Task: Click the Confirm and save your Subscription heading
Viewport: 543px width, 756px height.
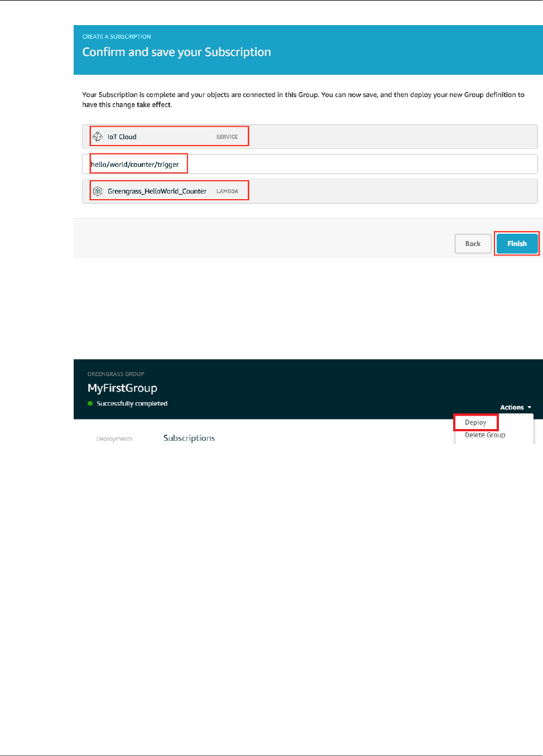Action: click(177, 52)
